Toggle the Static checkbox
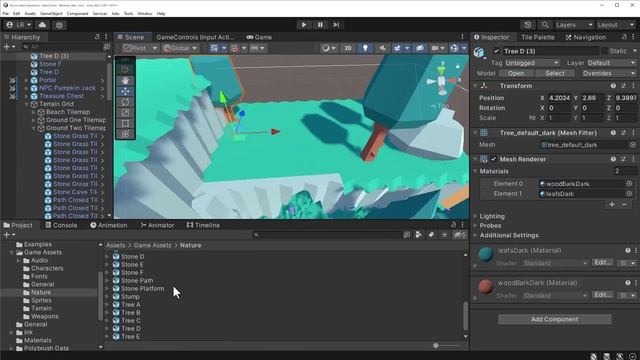 pyautogui.click(x=604, y=51)
